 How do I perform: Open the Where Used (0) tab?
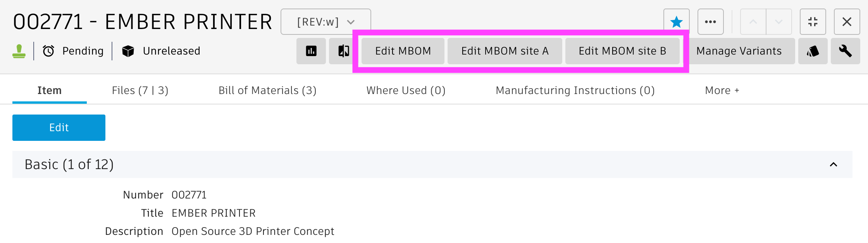coord(406,91)
